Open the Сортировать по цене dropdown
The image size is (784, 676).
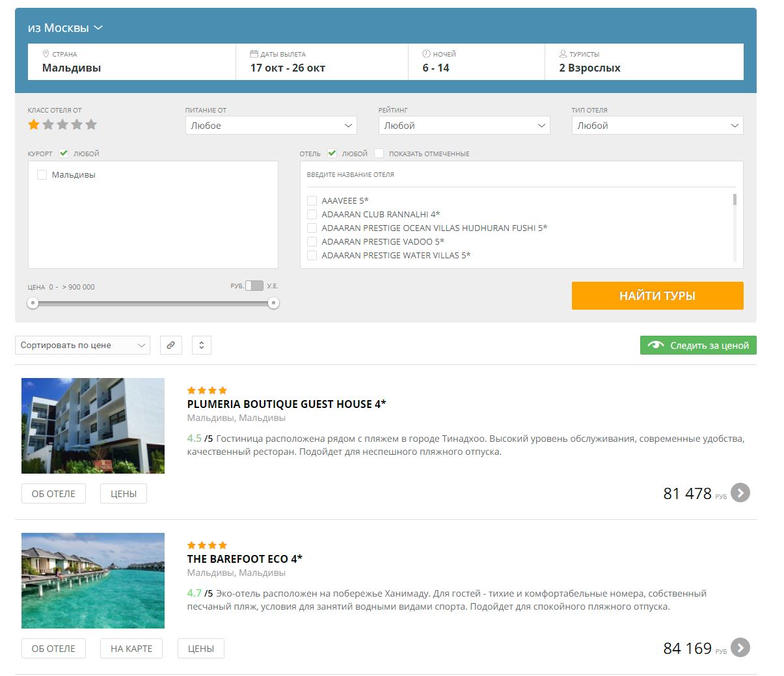pos(83,345)
